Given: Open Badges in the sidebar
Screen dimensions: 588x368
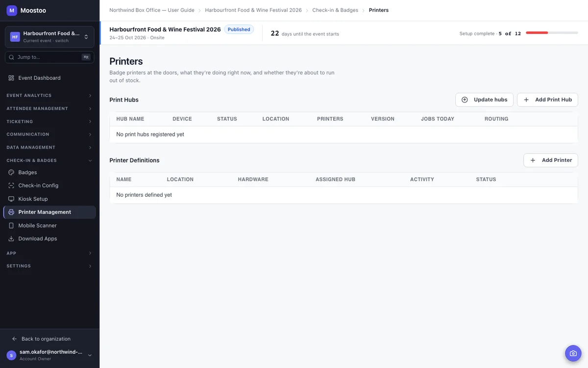Looking at the screenshot, I should click(x=49, y=172).
